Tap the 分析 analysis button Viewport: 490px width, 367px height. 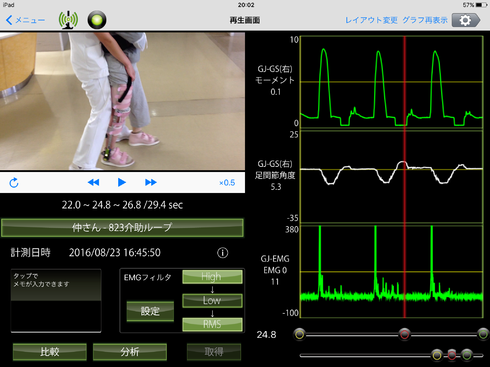[x=130, y=352]
